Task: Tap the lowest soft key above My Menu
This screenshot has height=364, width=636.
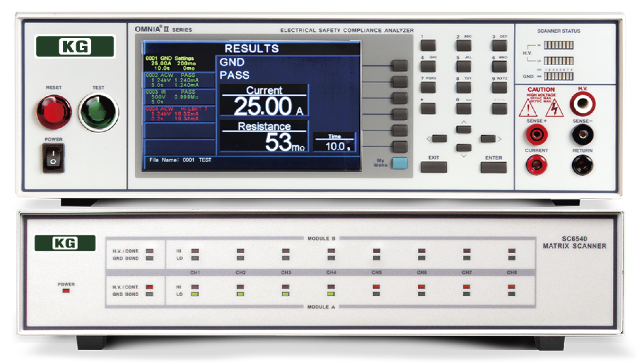Action: 400,147
